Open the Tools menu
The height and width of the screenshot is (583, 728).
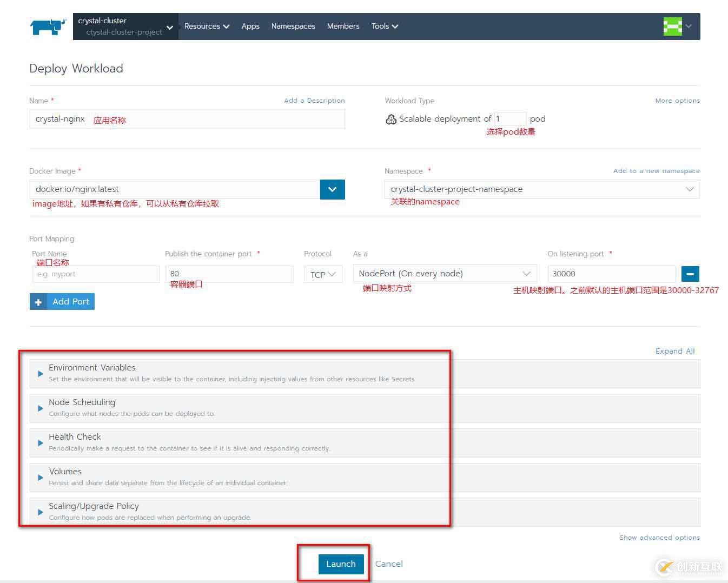coord(385,26)
